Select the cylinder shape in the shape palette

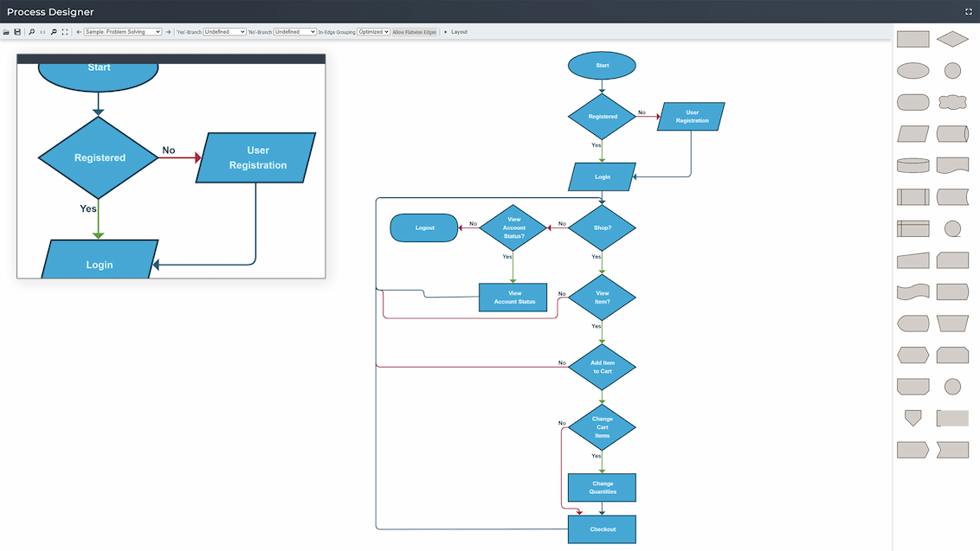tap(912, 164)
